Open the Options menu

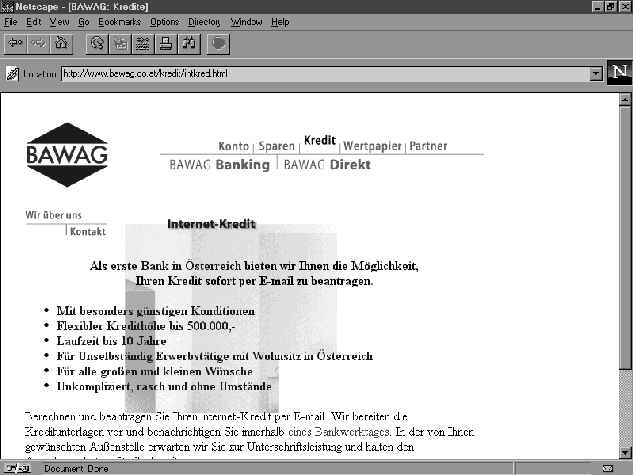tap(164, 22)
